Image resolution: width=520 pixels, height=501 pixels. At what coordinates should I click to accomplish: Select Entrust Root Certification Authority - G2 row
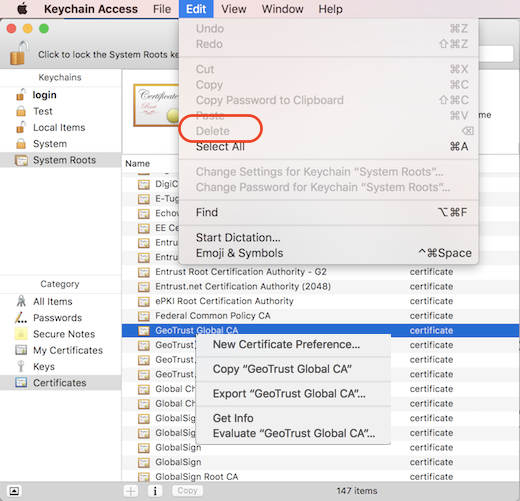pyautogui.click(x=320, y=272)
